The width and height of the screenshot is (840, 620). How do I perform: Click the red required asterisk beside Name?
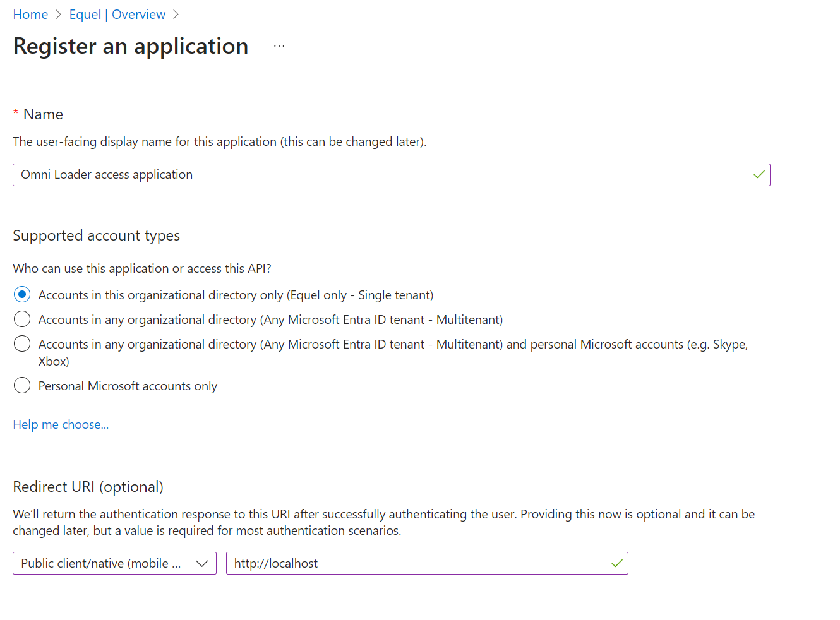point(16,113)
